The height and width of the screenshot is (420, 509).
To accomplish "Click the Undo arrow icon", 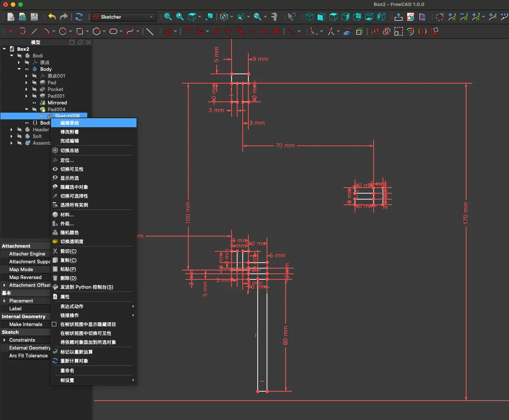I will point(52,17).
